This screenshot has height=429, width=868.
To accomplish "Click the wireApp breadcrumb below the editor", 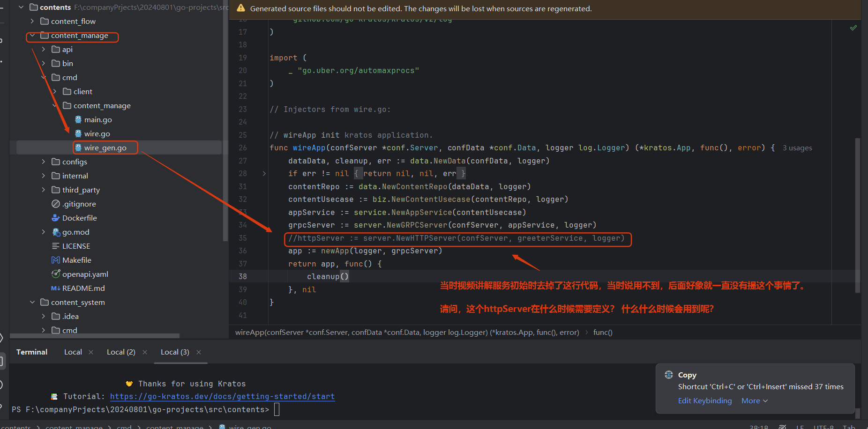I will [407, 333].
